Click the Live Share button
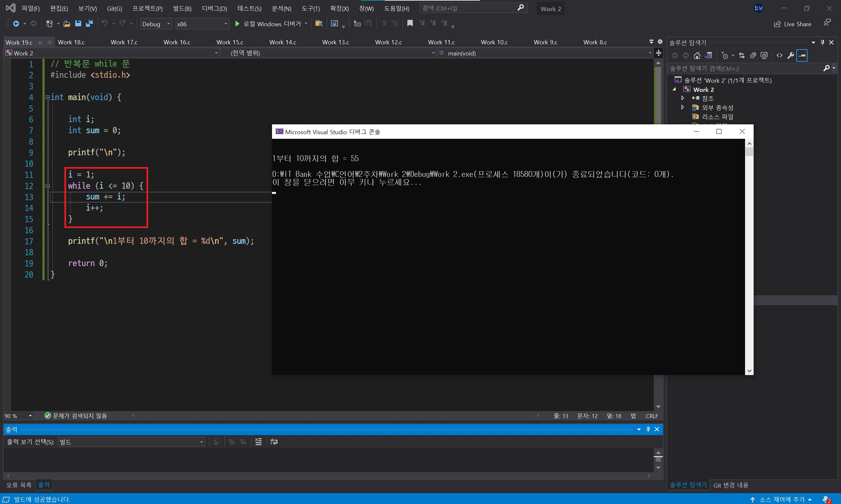841x504 pixels. pyautogui.click(x=792, y=24)
